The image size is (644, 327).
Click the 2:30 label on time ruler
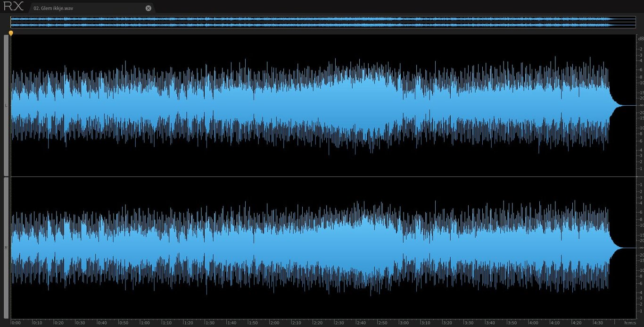point(340,323)
